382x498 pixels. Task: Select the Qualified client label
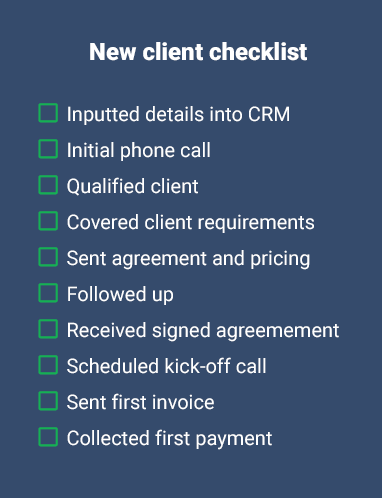(x=133, y=186)
